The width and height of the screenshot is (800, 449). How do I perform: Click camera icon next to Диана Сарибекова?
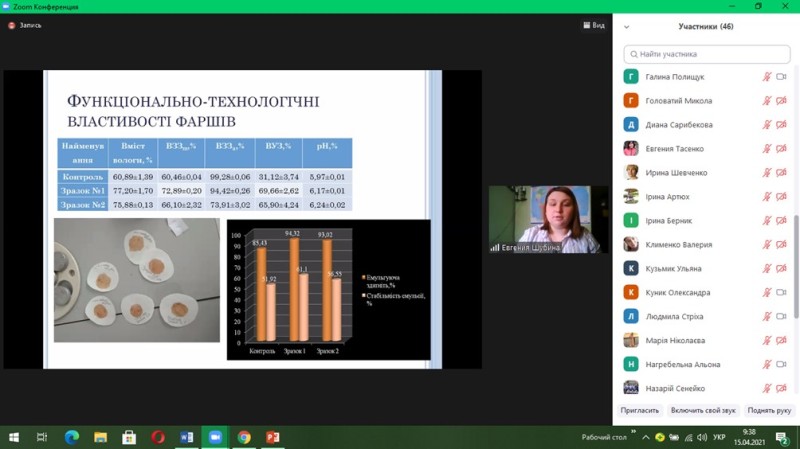click(781, 125)
